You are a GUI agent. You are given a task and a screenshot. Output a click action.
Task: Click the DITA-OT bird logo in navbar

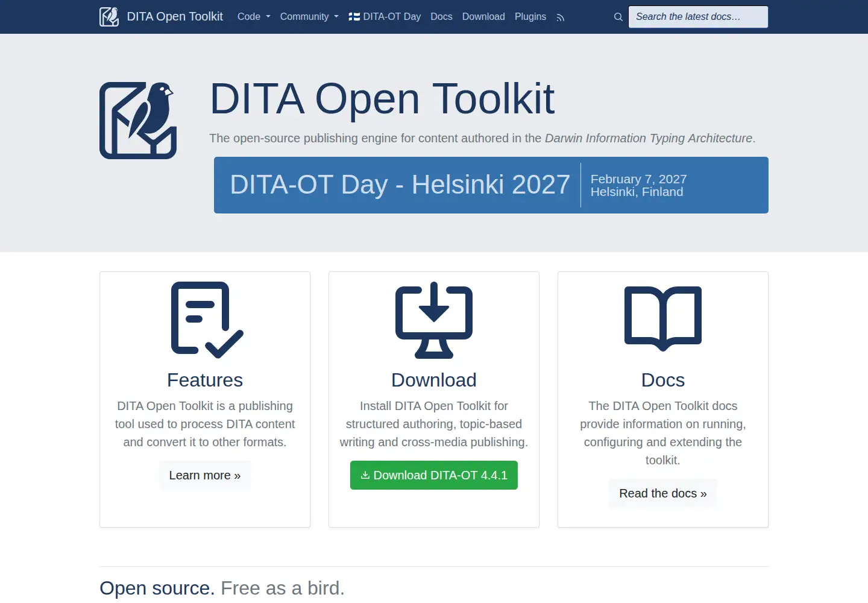109,17
